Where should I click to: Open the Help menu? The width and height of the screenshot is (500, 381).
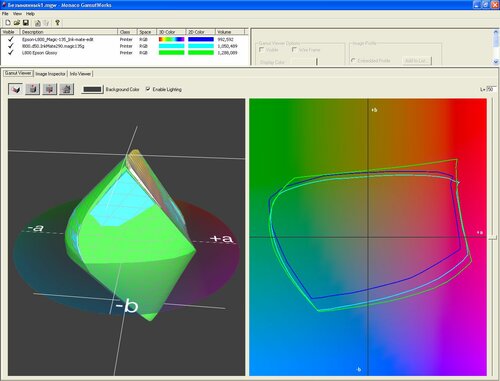[x=30, y=14]
